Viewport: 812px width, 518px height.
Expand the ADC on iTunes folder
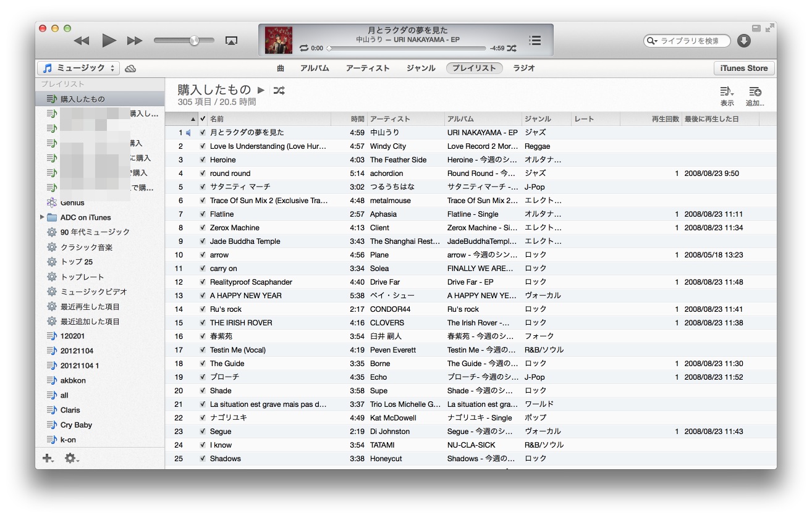point(42,217)
